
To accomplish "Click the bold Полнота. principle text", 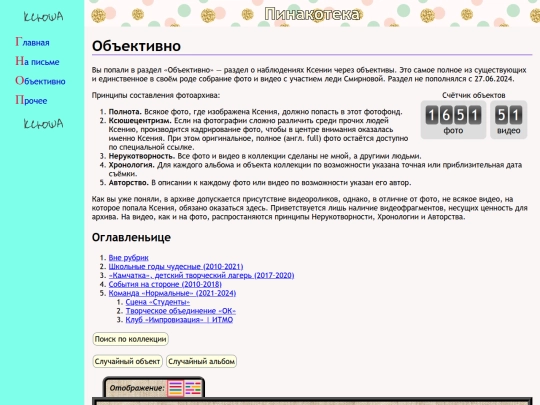I will (125, 112).
